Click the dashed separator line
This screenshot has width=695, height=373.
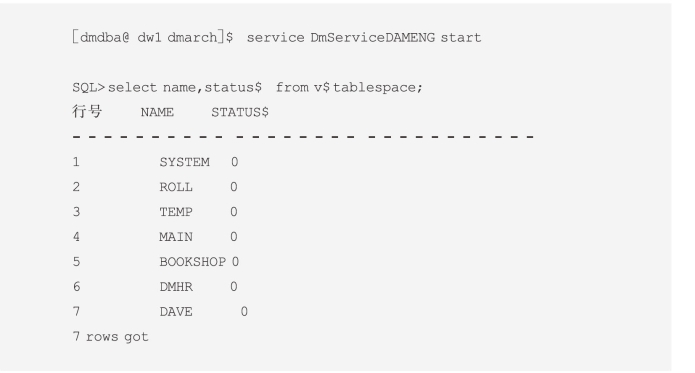point(303,137)
